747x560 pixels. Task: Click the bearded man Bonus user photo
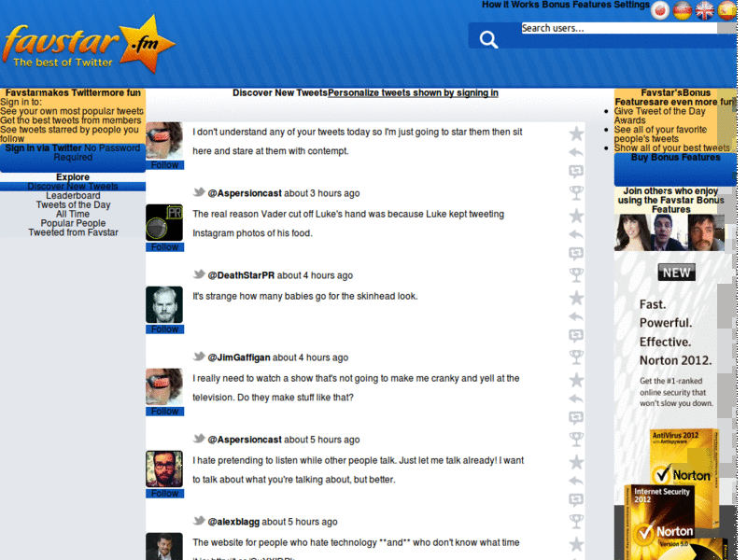coord(706,232)
